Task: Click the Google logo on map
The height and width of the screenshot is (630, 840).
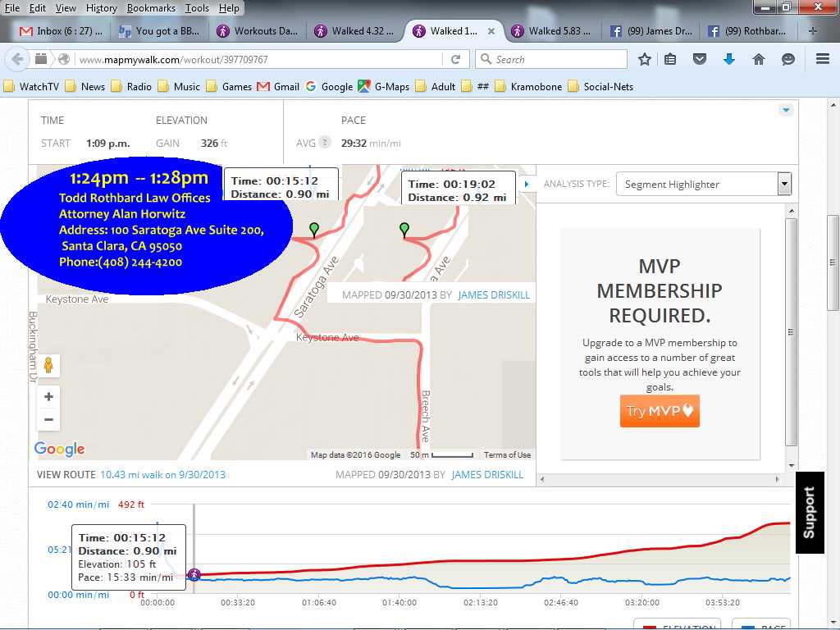Action: [x=59, y=449]
